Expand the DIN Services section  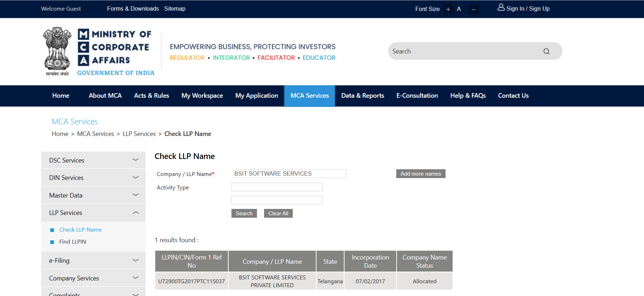[x=93, y=177]
